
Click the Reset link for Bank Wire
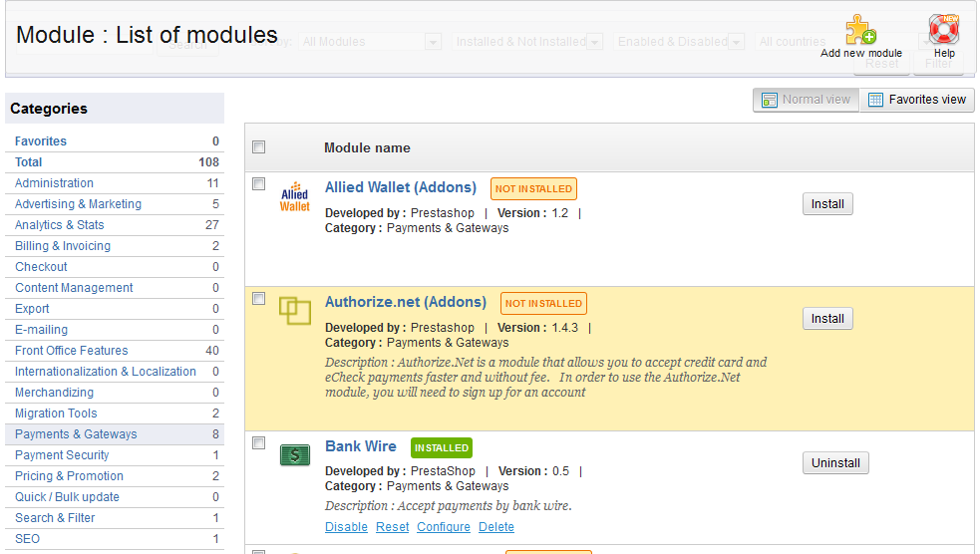[393, 527]
